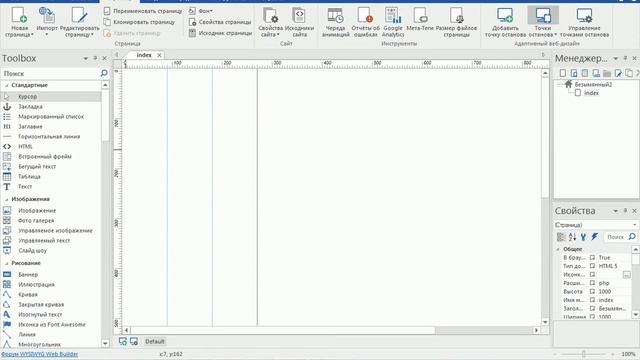Select the Управляемый текст tool
This screenshot has width=640, height=360.
[51, 240]
